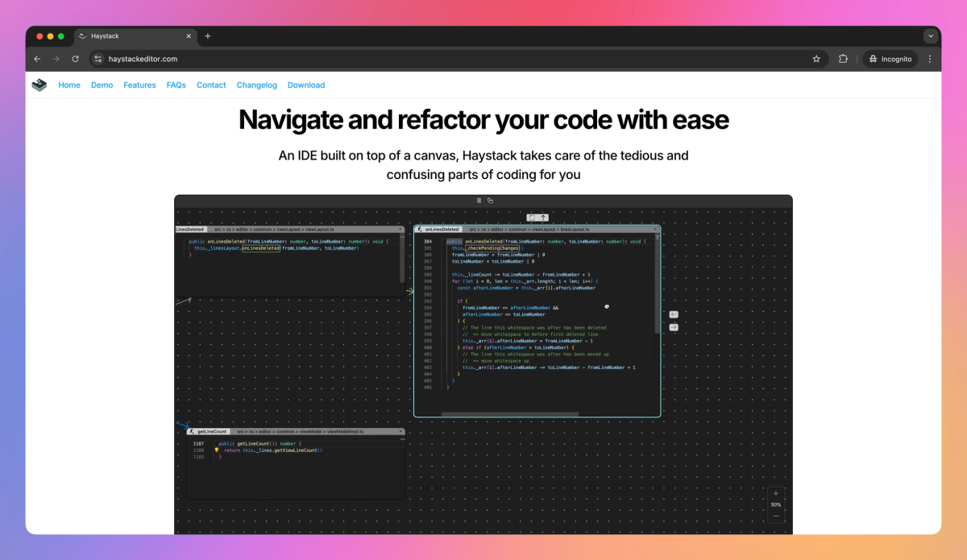Viewport: 967px width, 560px height.
Task: Click the trash icon atop the canvas
Action: [479, 201]
